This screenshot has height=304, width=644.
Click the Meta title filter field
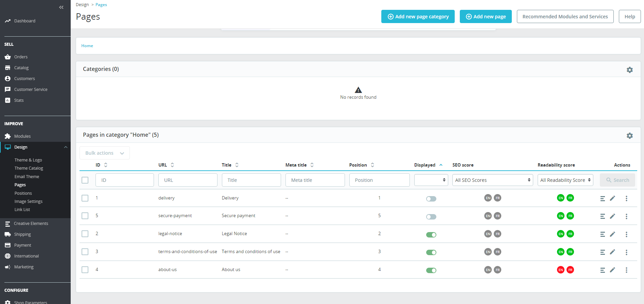[315, 180]
